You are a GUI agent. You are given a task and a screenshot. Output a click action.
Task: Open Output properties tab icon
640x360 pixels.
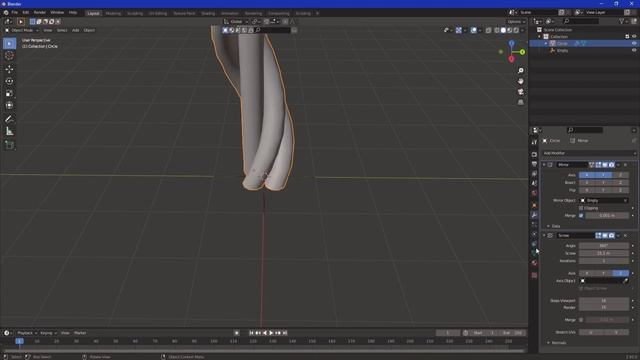(x=534, y=164)
